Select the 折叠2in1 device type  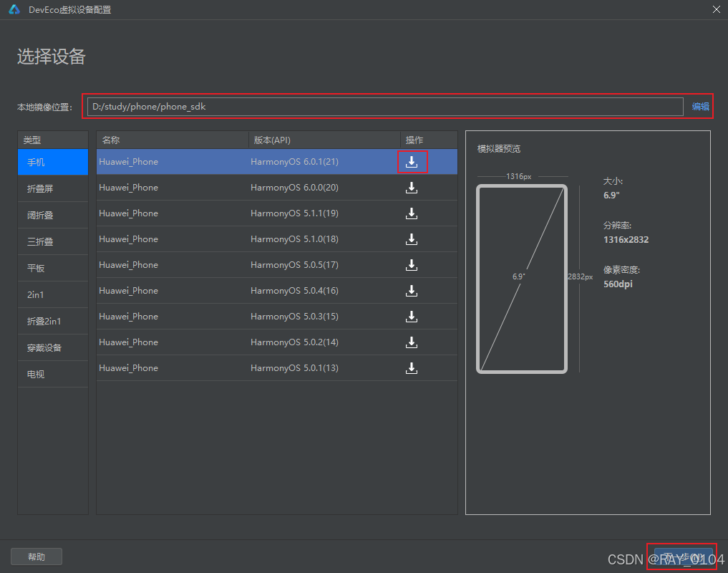click(x=53, y=321)
